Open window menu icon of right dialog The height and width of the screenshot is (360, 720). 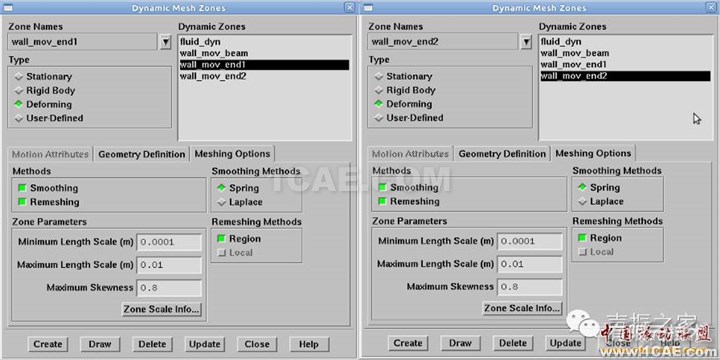(x=368, y=7)
